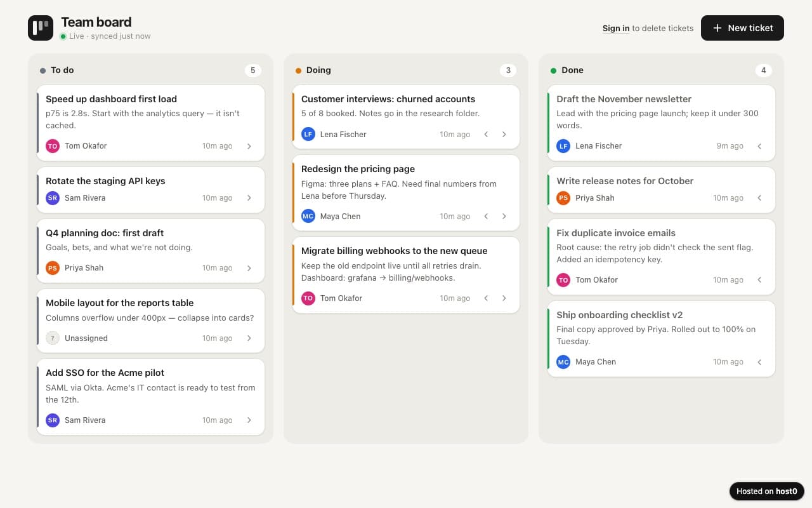Click the Tom Okafor avatar on 'Speed up dashboard'

click(53, 146)
